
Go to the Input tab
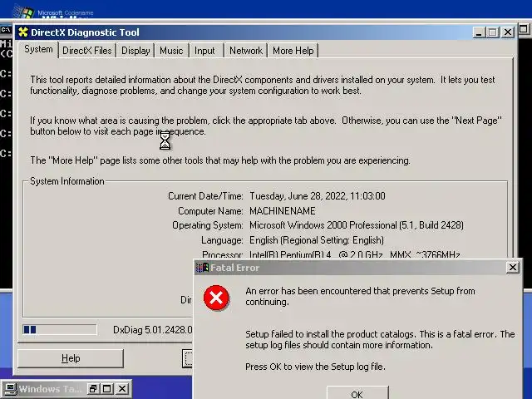(x=204, y=51)
